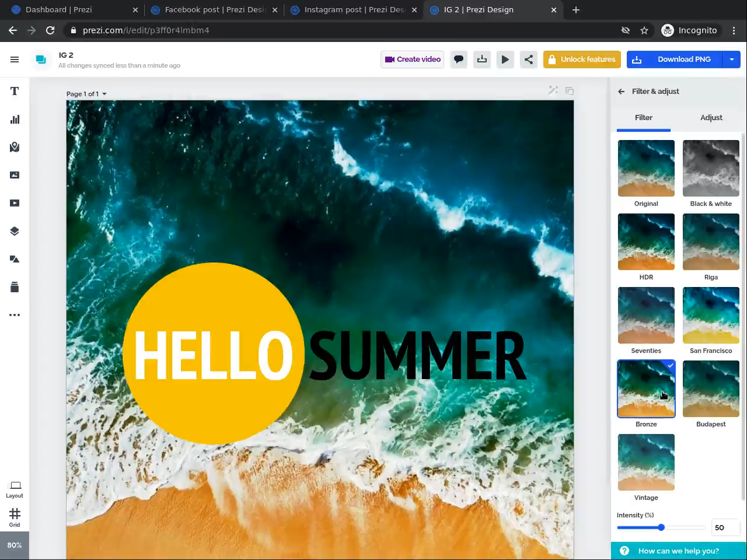Screen dimensions: 747x560
Task: Open the browser three-dot menu
Action: click(734, 30)
